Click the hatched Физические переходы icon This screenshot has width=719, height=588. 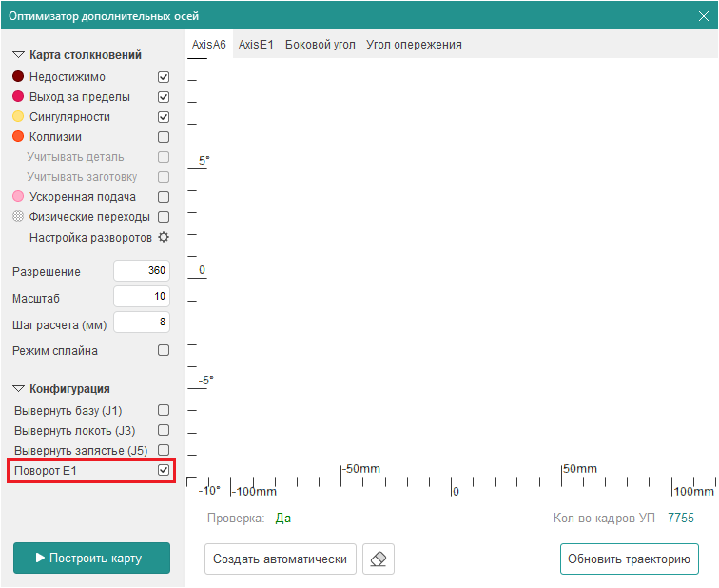[18, 217]
